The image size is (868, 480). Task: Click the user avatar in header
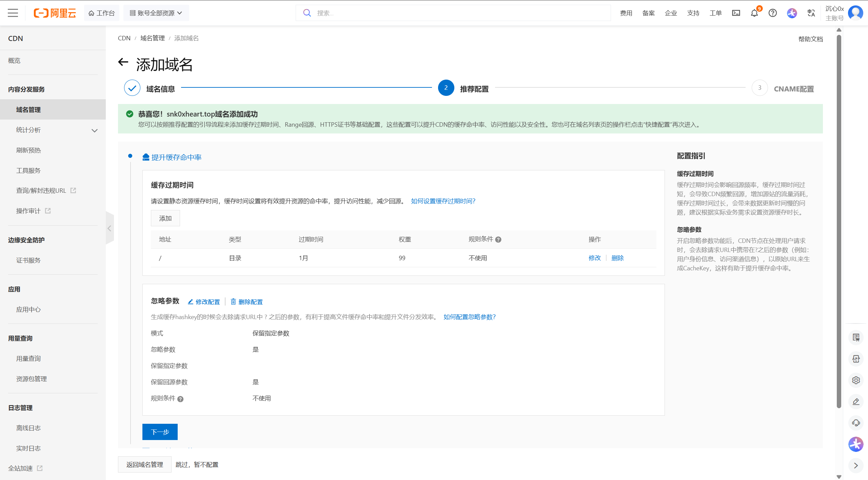(x=855, y=13)
